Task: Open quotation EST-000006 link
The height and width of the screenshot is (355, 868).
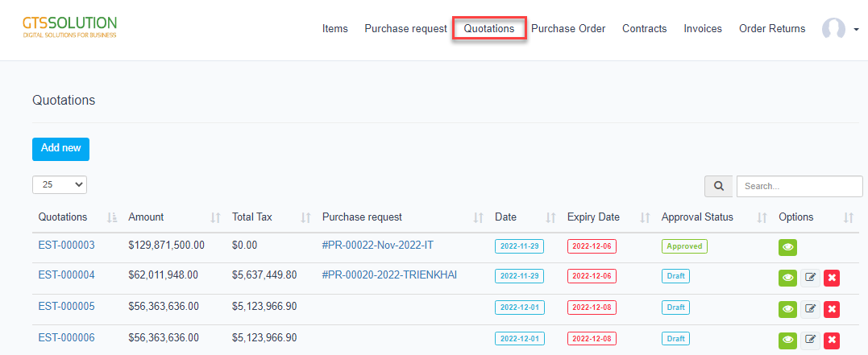Action: pyautogui.click(x=66, y=337)
